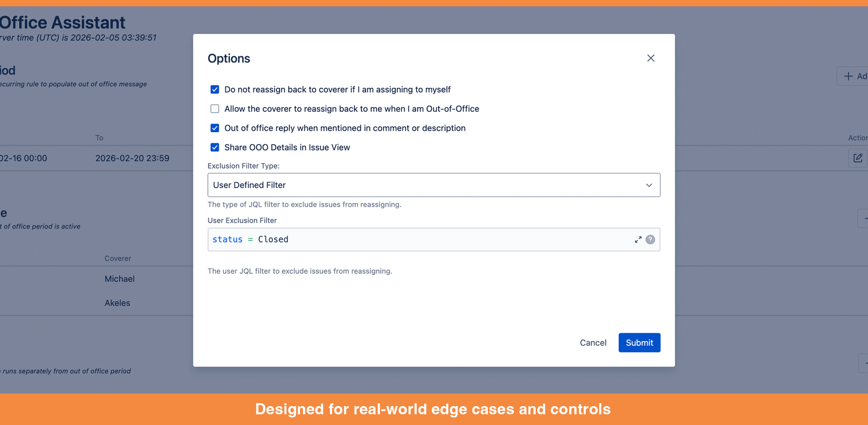Open the Exclusion Filter Type dropdown
Screen dimensions: 868x425
(x=434, y=185)
